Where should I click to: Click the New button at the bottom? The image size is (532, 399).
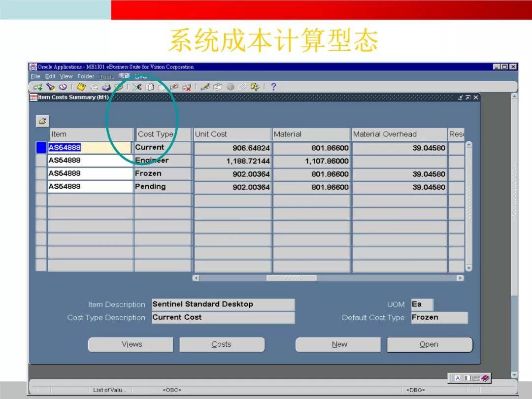(339, 344)
